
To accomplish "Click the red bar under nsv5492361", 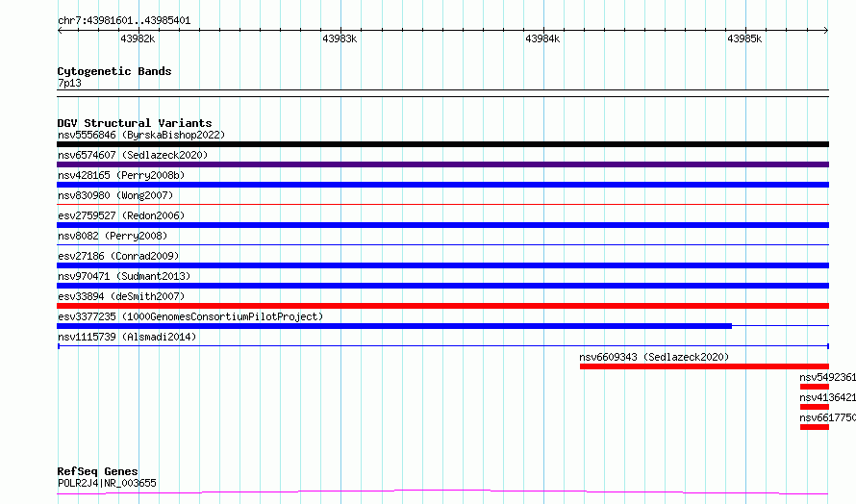I will [815, 387].
